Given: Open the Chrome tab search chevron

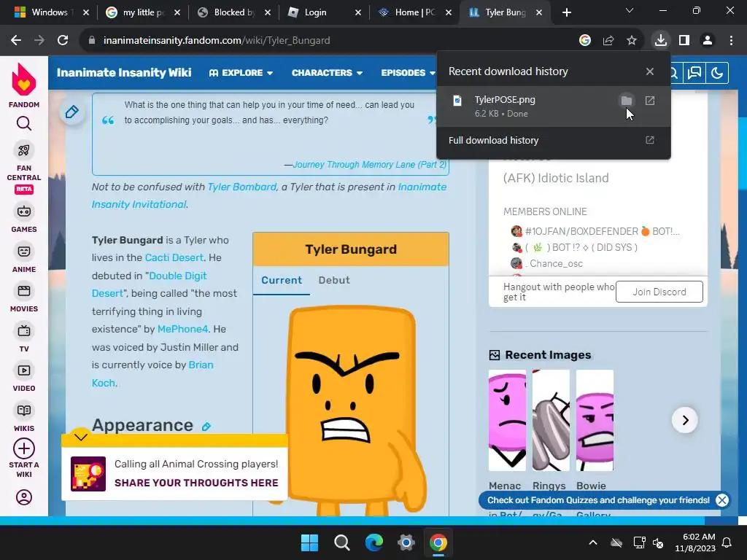Looking at the screenshot, I should coord(630,10).
